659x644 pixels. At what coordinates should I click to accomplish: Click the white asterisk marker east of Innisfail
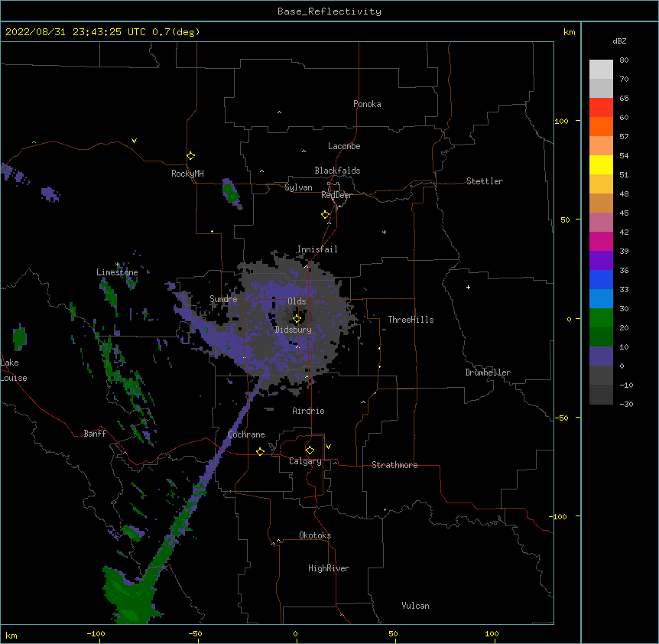coord(384,233)
